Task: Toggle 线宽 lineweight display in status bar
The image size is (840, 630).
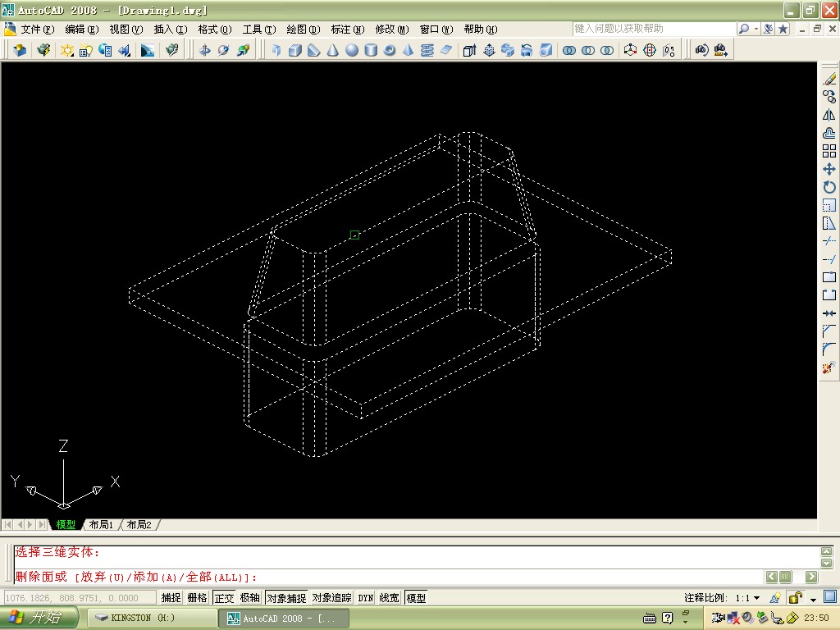Action: pyautogui.click(x=390, y=597)
